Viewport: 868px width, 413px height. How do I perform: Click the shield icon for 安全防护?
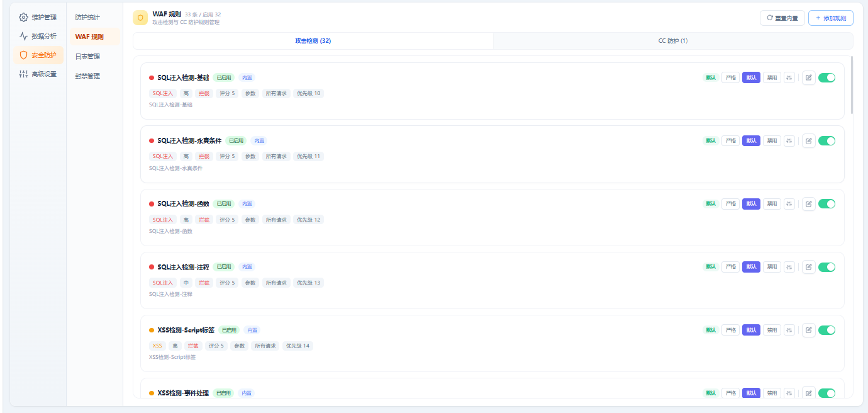(23, 55)
